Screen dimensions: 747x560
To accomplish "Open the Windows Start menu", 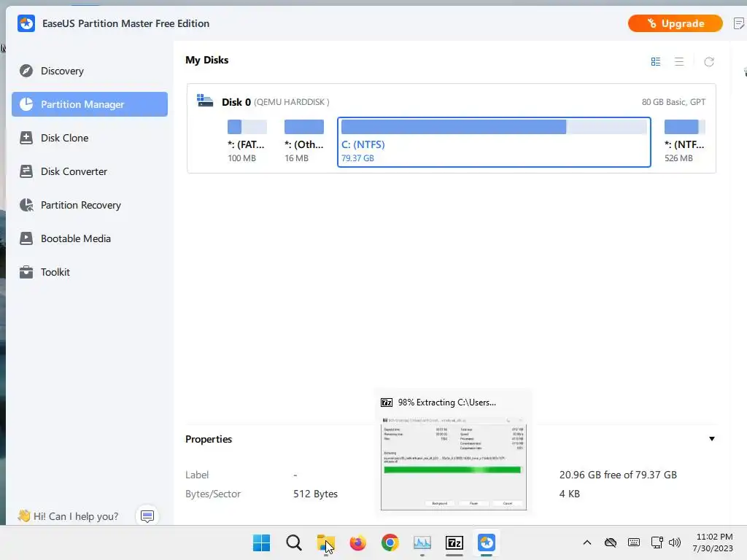I will (x=262, y=542).
